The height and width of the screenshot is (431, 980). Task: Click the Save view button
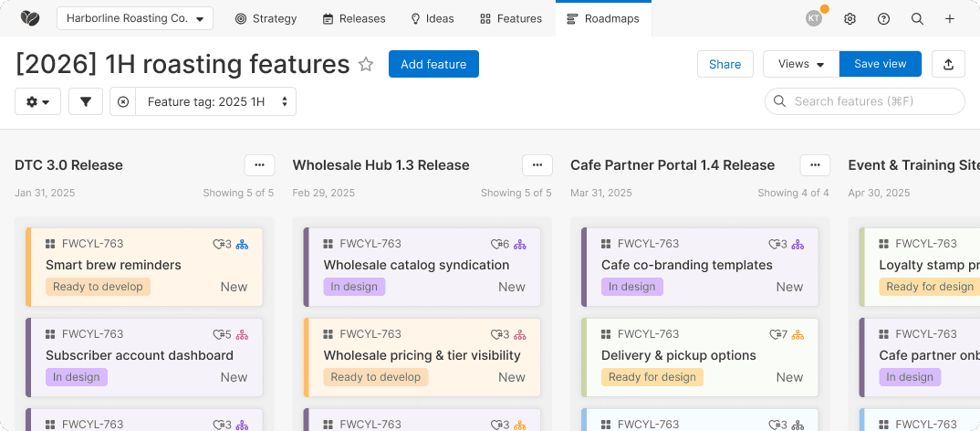click(880, 64)
